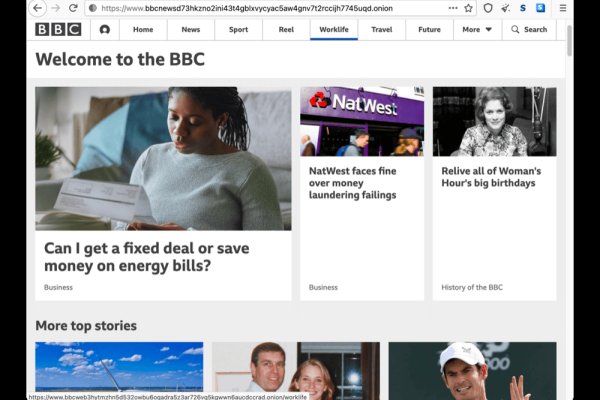
Task: Open the shield security level icon
Action: coord(488,8)
